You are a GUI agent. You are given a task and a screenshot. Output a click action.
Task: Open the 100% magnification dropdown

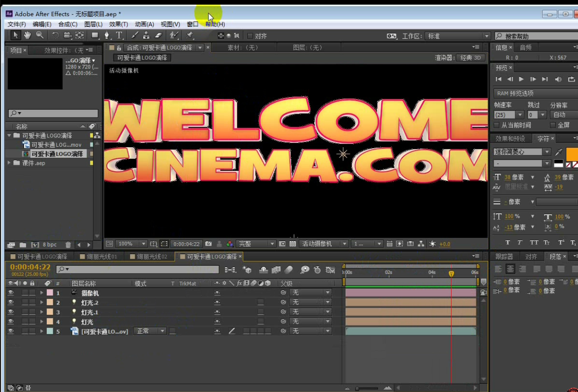[x=131, y=244]
